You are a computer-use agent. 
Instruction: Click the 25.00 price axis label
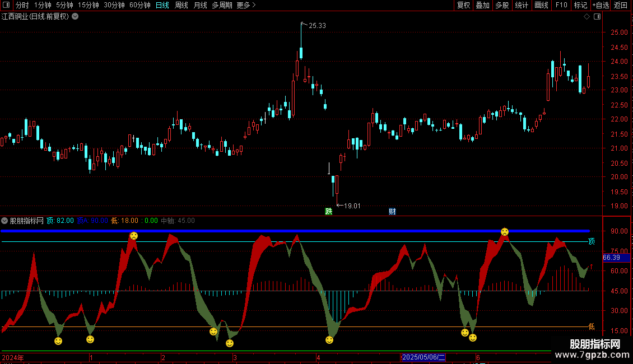point(619,32)
